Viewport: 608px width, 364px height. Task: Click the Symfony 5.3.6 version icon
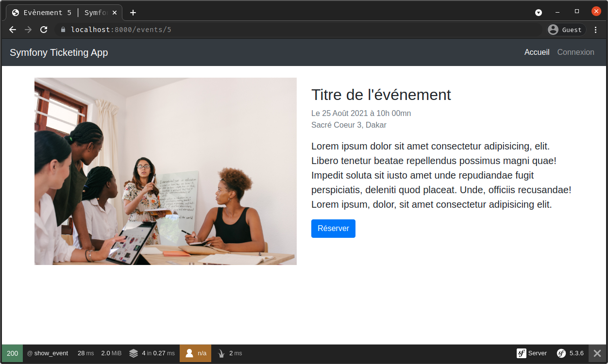point(570,353)
